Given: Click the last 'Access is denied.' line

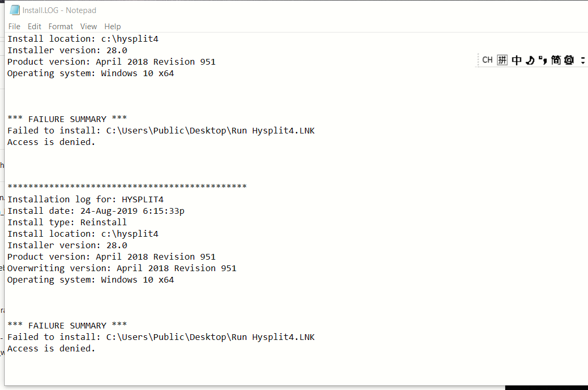Looking at the screenshot, I should click(52, 348).
